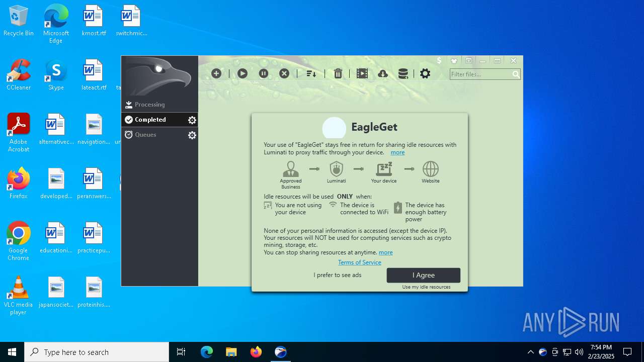Screen dimensions: 644x362
Task: Click the taskbar search box
Action: point(97,352)
